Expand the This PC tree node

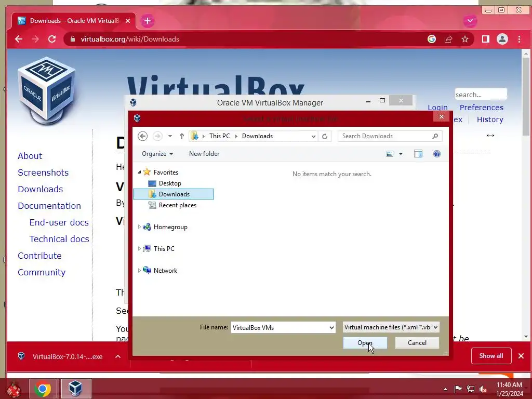(139, 249)
